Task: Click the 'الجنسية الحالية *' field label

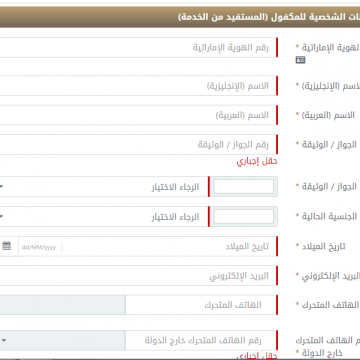Action: [x=327, y=216]
